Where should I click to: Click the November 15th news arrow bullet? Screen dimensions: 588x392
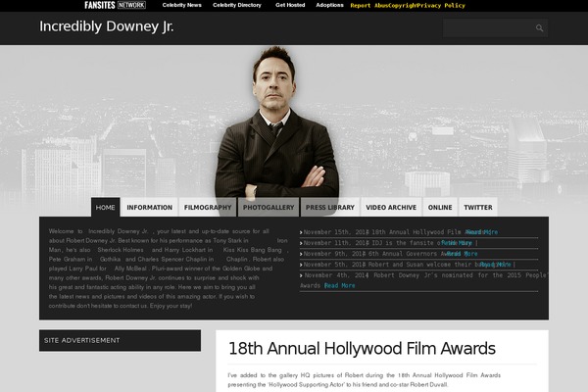301,232
